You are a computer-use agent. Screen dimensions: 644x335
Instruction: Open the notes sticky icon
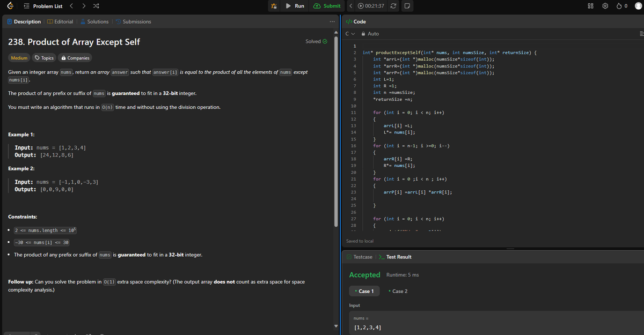[x=407, y=6]
